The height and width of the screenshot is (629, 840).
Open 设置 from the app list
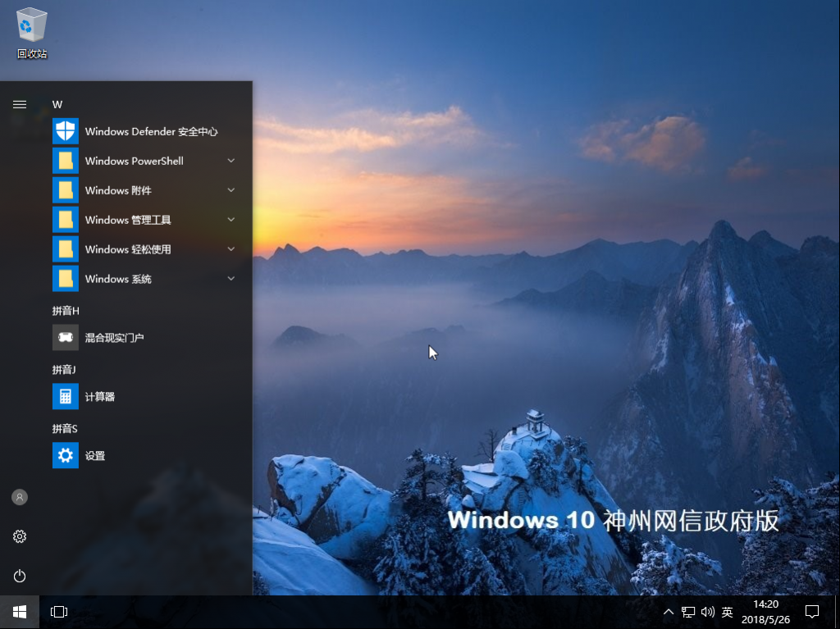pos(96,455)
